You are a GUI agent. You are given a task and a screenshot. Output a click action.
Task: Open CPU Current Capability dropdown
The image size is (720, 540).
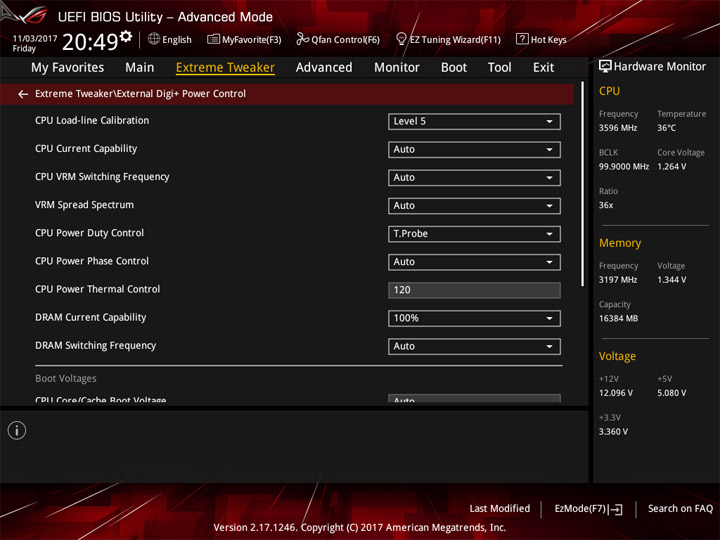click(x=474, y=149)
